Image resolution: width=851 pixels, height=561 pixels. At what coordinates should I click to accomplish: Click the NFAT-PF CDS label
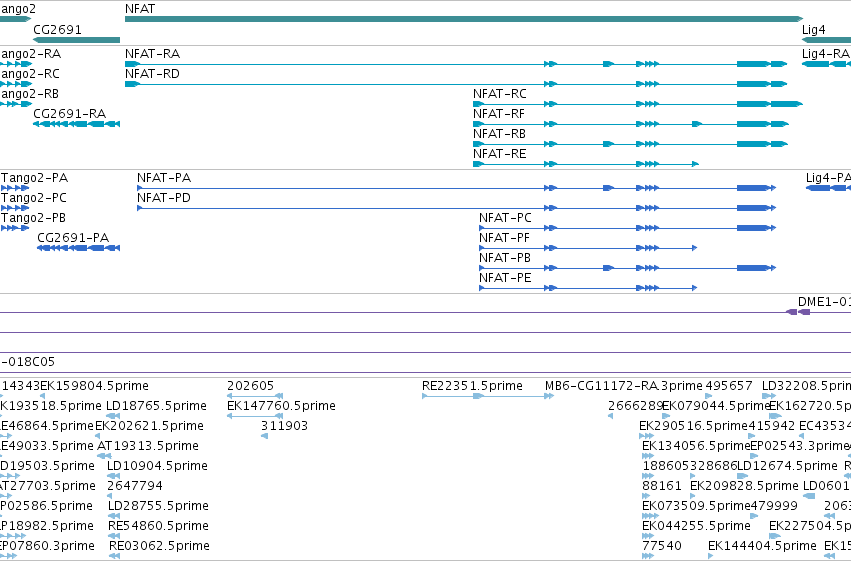(504, 238)
